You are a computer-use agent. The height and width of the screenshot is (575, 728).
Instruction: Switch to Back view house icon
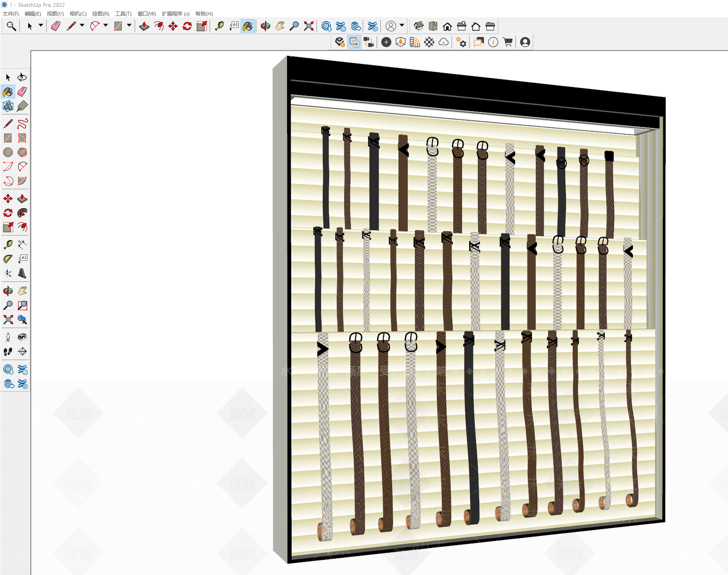click(x=476, y=26)
